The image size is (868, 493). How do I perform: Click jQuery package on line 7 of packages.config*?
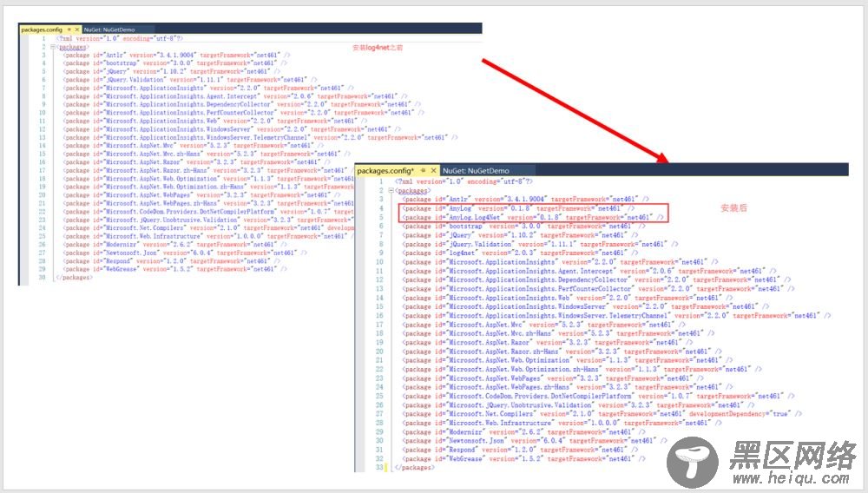pos(520,234)
